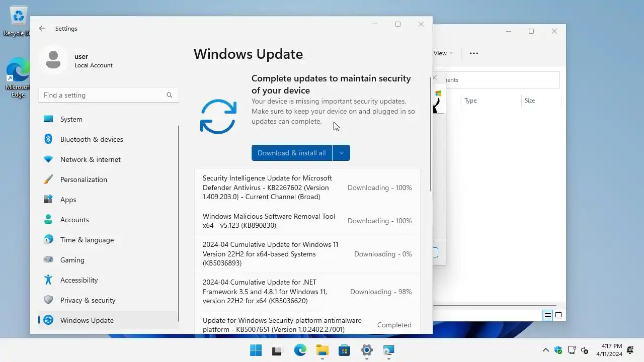The height and width of the screenshot is (362, 644).
Task: Click the Accessibility figure icon
Action: point(48,280)
